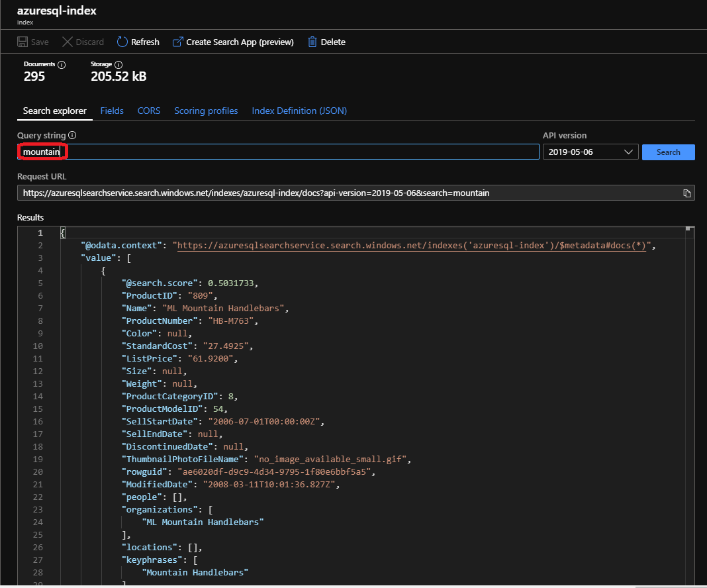This screenshot has height=588, width=707.
Task: Click the rowguid value
Action: [274, 471]
